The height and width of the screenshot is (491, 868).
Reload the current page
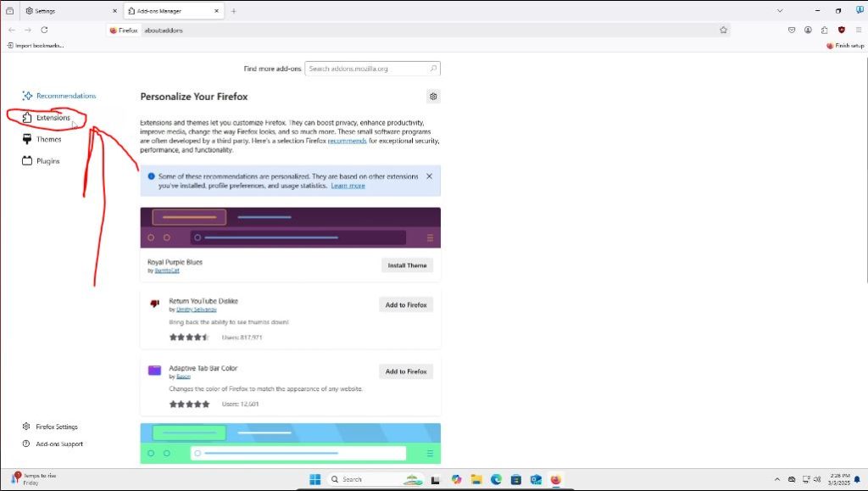[44, 30]
